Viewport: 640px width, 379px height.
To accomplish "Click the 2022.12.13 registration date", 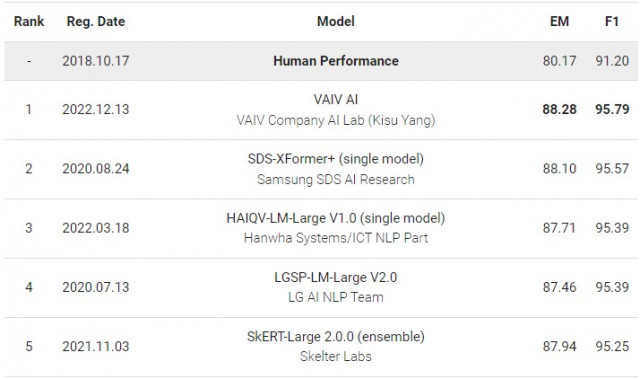I will click(96, 109).
